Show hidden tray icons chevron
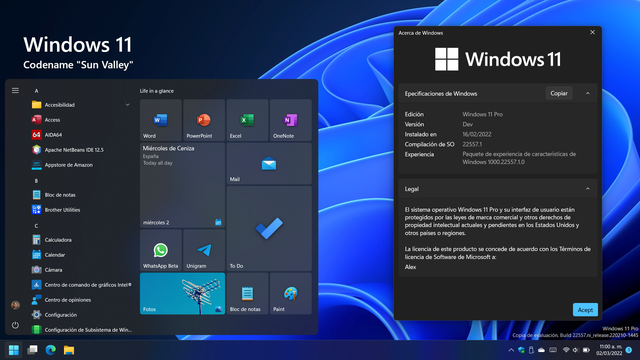 tap(511, 350)
